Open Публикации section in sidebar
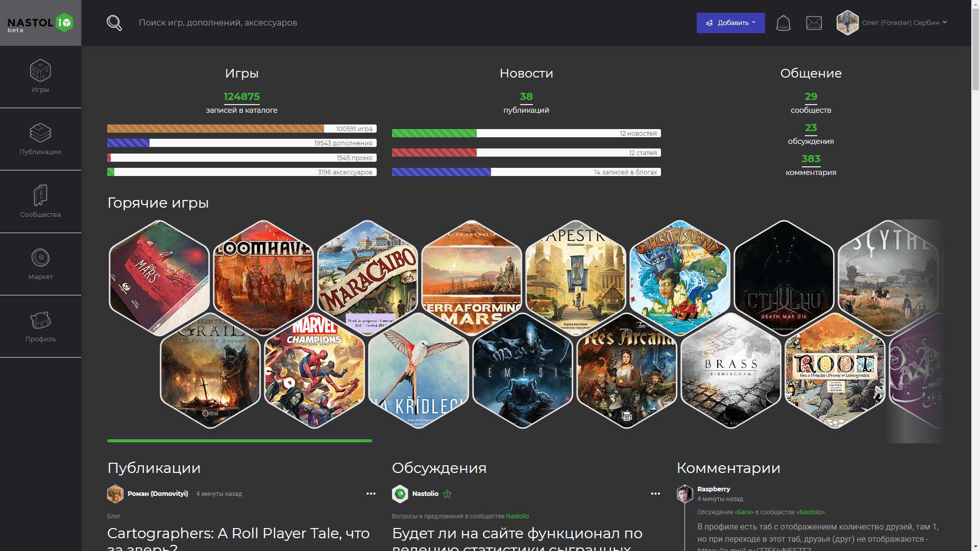This screenshot has width=980, height=551. tap(40, 139)
